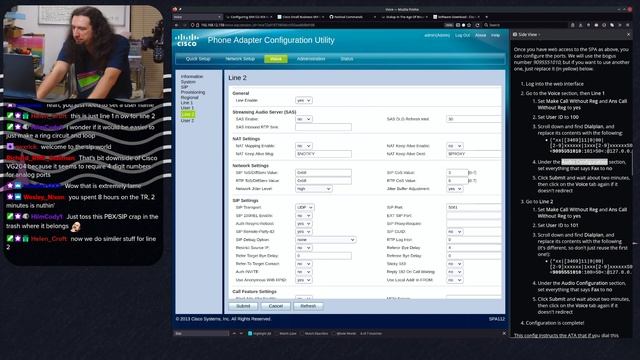Open the Auth INVITE dropdown
Screen dimensions: 640x360
coord(304,272)
